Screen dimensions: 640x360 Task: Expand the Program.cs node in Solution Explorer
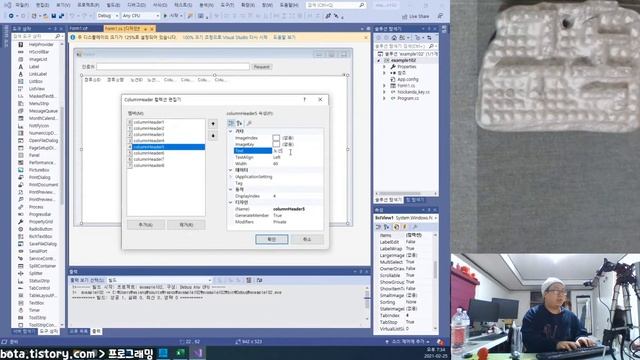point(384,98)
